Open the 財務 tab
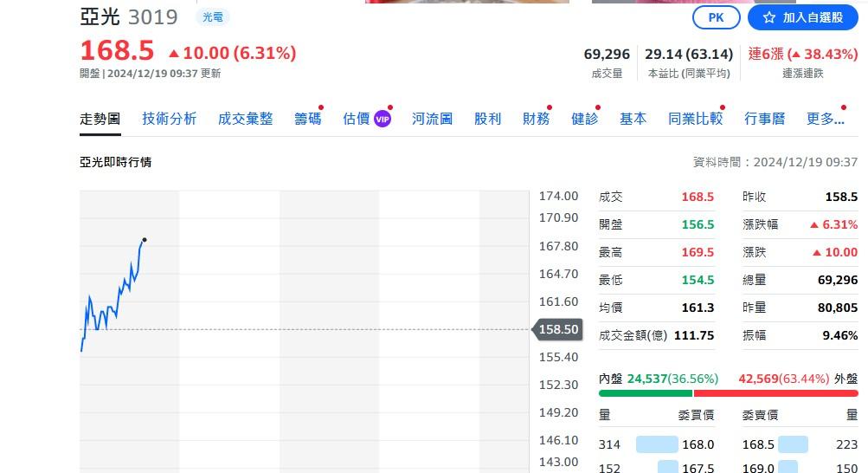 [536, 119]
